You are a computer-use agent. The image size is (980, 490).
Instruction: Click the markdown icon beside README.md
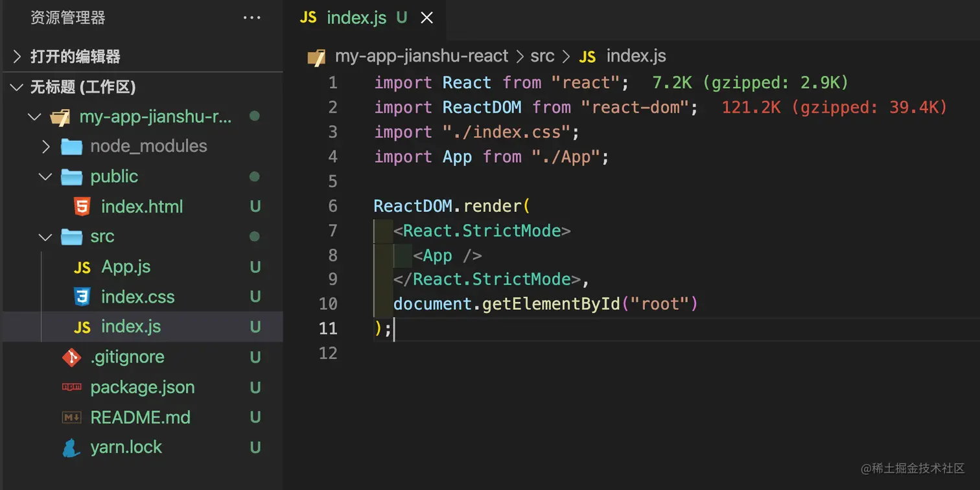tap(71, 417)
